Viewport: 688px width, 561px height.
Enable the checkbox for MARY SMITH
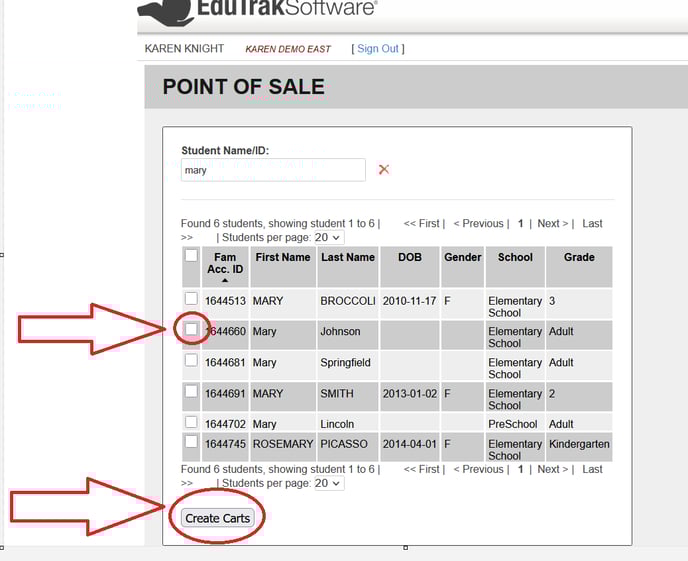191,393
